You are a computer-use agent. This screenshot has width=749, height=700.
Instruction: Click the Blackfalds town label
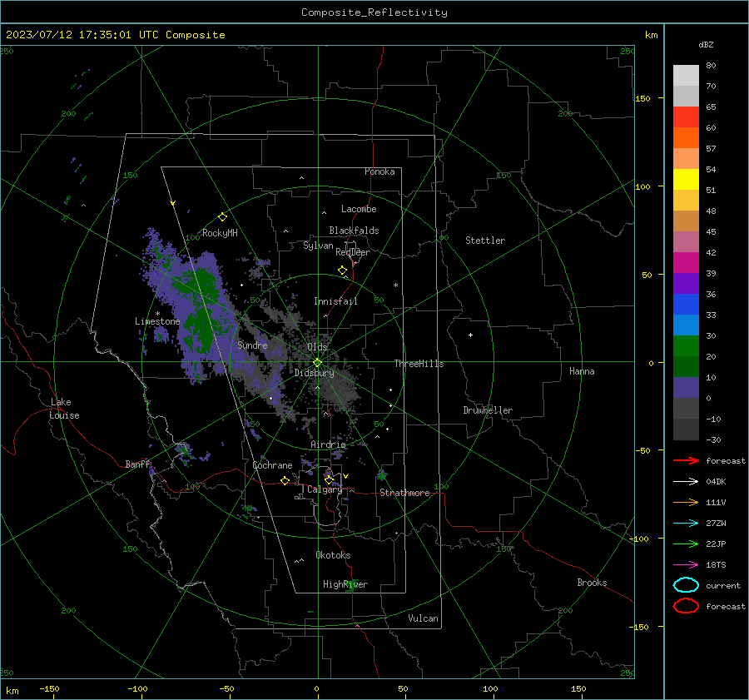tap(354, 231)
